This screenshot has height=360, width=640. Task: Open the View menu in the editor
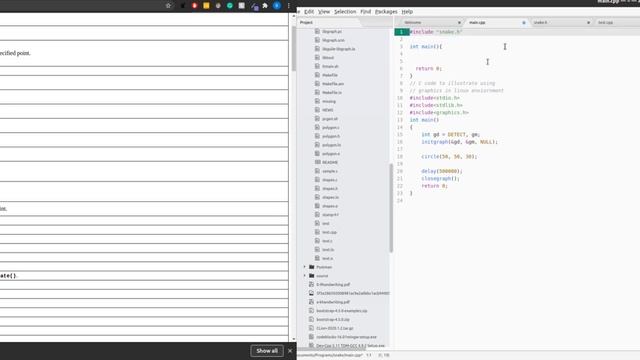324,12
